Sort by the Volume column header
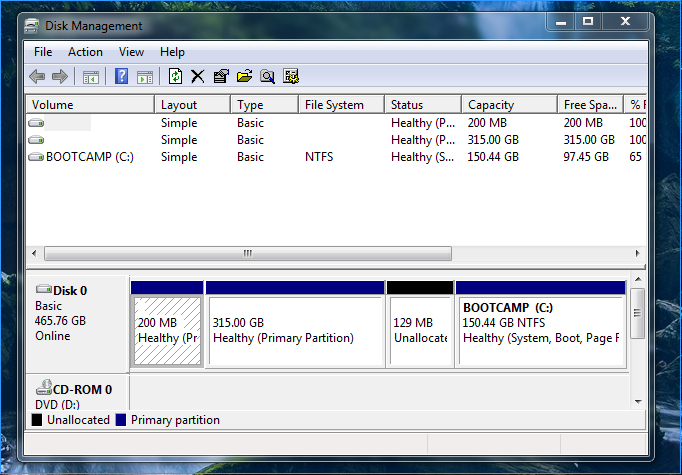This screenshot has height=475, width=682. click(90, 105)
